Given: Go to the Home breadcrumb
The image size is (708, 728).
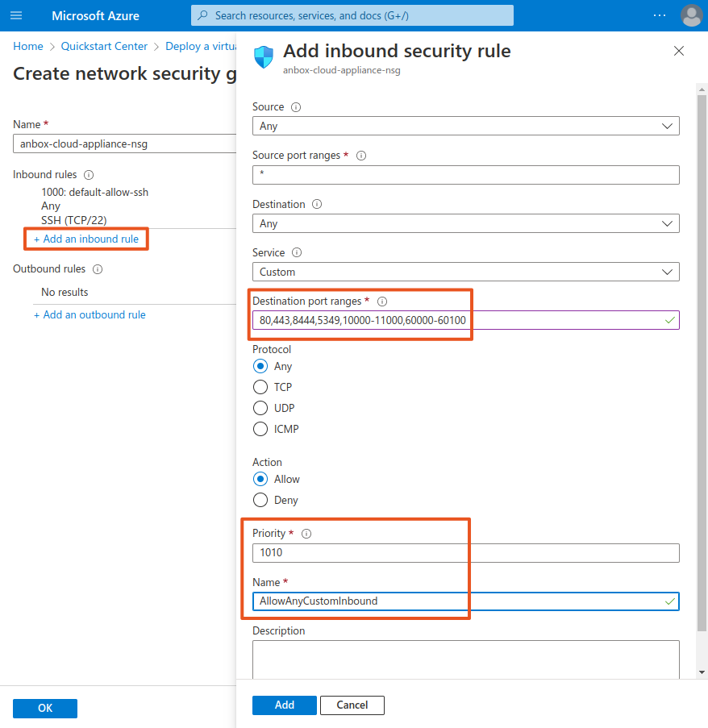Looking at the screenshot, I should (x=28, y=47).
